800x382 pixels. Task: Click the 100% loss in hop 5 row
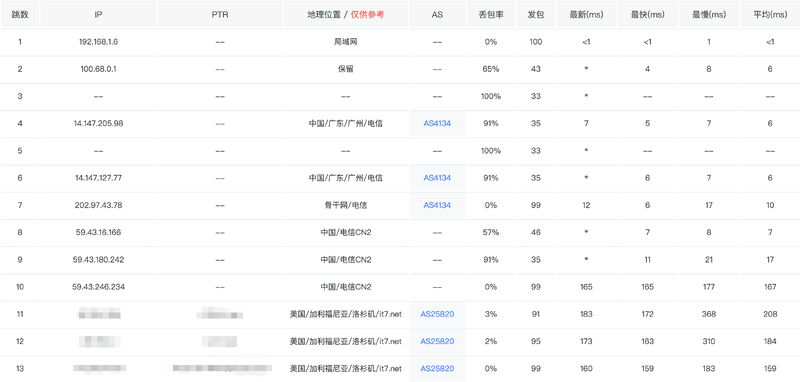click(x=491, y=150)
